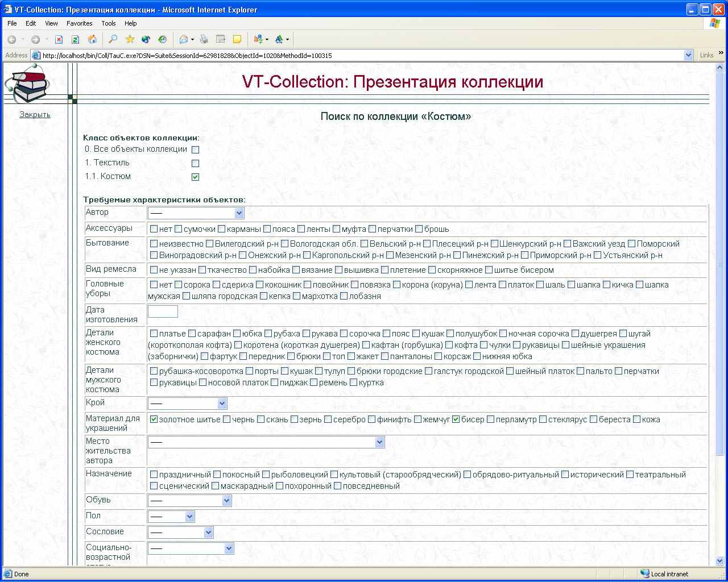Click the Local intranet zone icon
728x582 pixels.
coord(644,574)
